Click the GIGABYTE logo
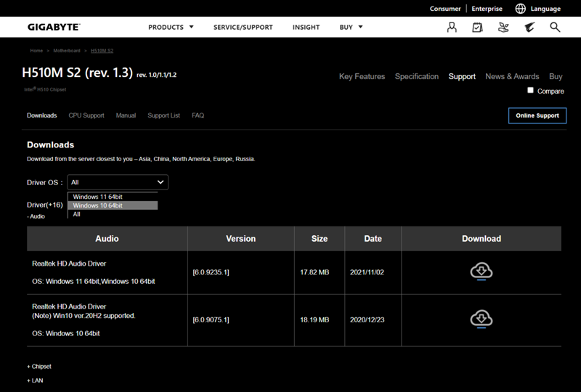581x392 pixels. (x=54, y=27)
